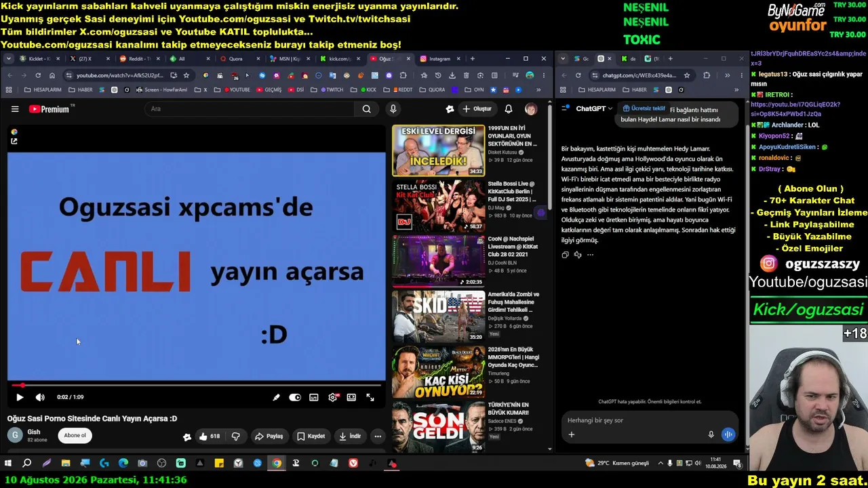This screenshot has height=488, width=868.
Task: Open the GEÇMİŞ bookmark folder
Action: pos(269,89)
